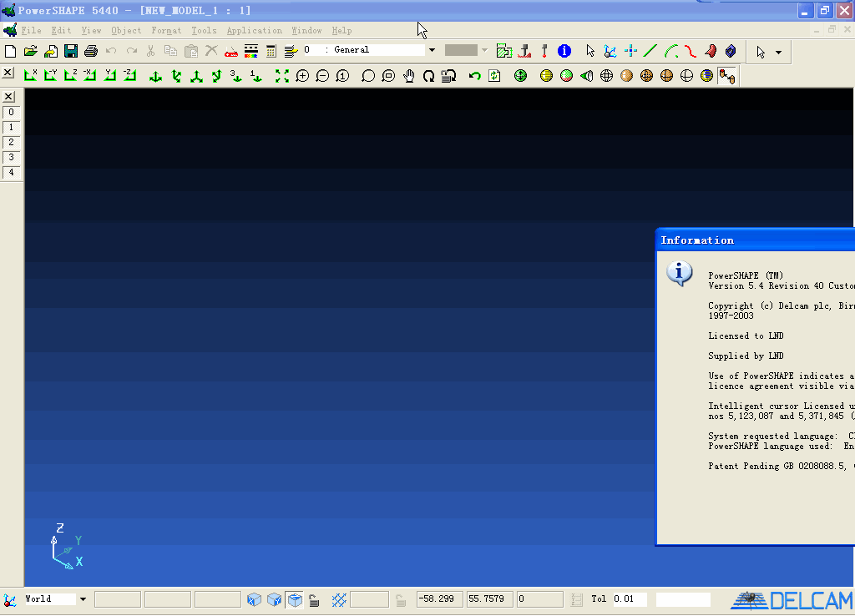Toggle the orange shaded sphere view
This screenshot has height=616, width=855.
coord(626,76)
